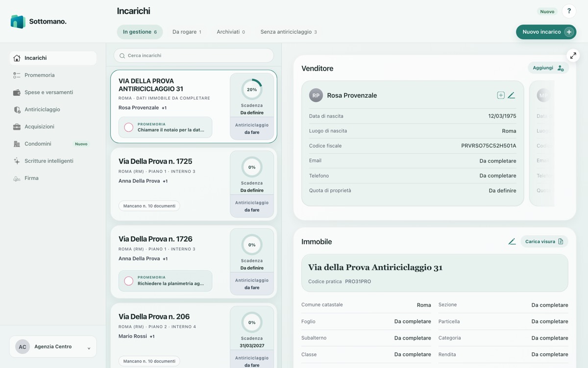Open Acquisizioni from the sidebar

pyautogui.click(x=53, y=127)
